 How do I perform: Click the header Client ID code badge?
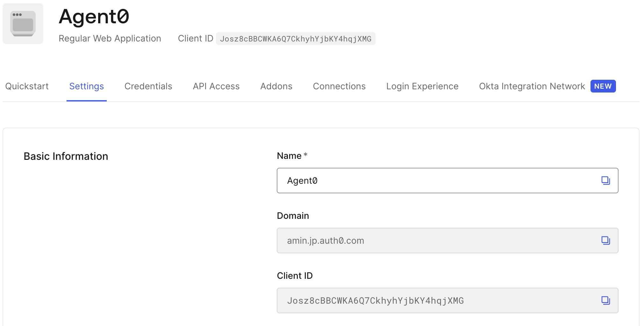coord(296,39)
